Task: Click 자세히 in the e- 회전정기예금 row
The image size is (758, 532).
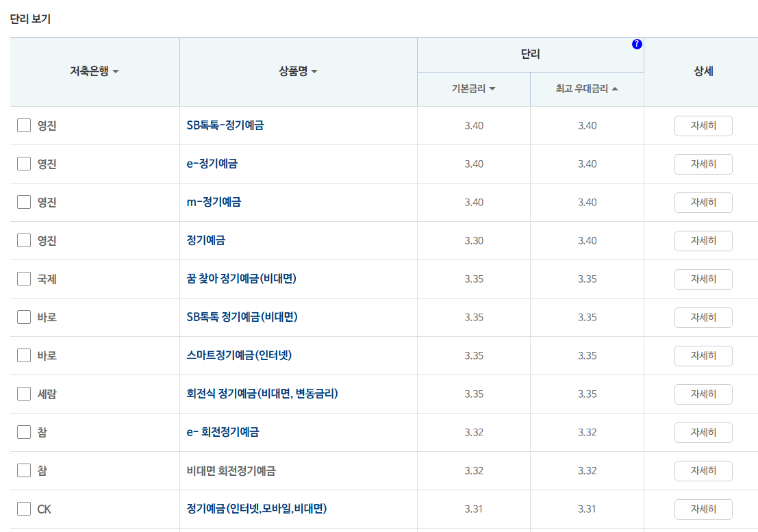Action: pyautogui.click(x=703, y=432)
